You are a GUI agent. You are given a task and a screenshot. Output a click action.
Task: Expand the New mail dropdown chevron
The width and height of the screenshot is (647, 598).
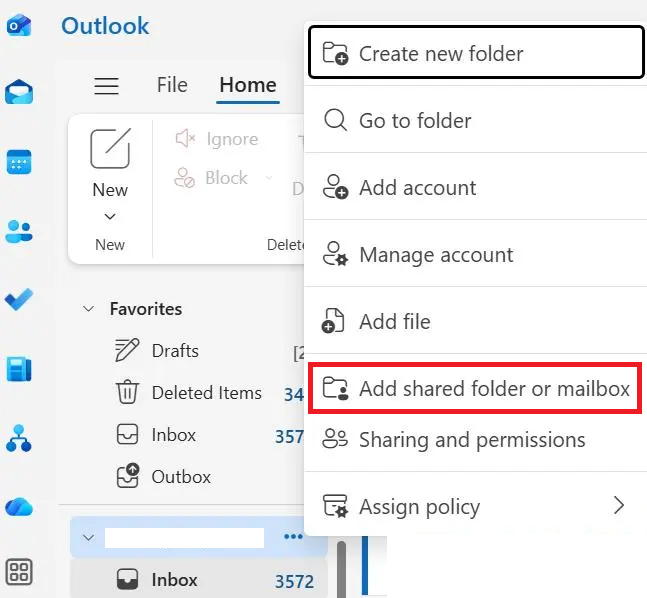(x=110, y=216)
